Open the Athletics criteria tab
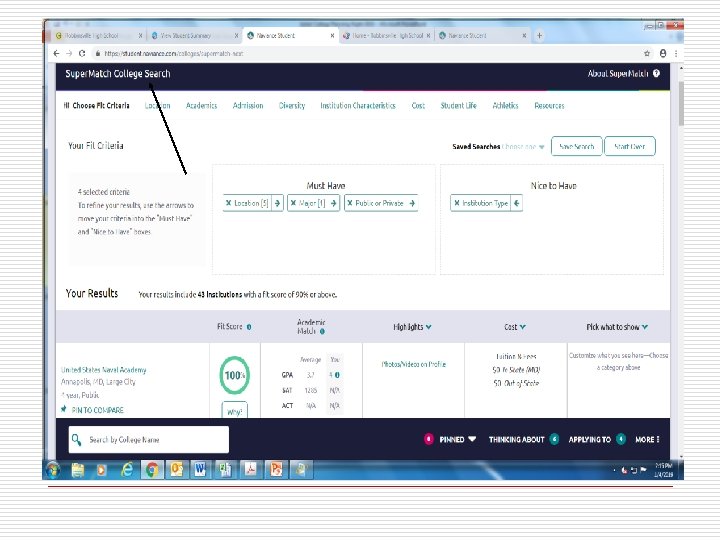 [505, 106]
